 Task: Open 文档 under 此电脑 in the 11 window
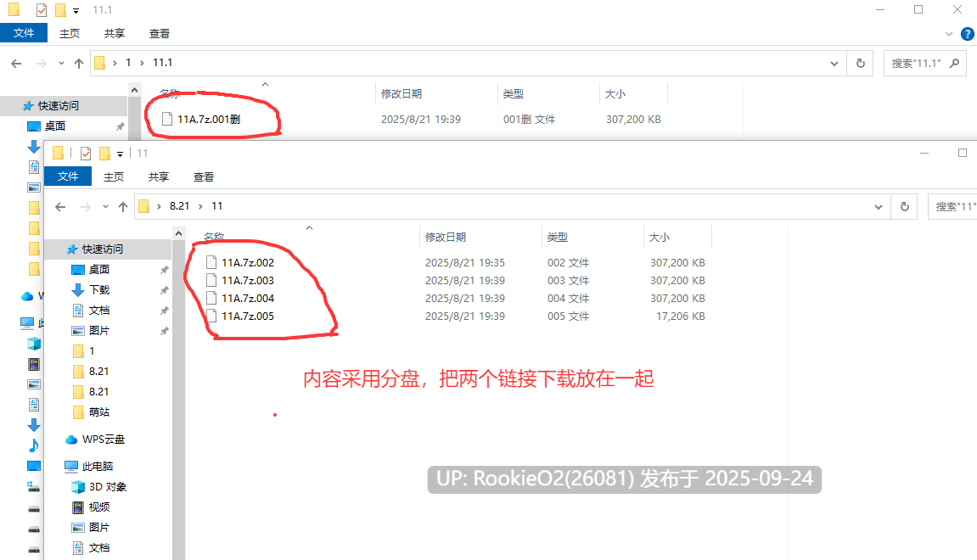(99, 547)
